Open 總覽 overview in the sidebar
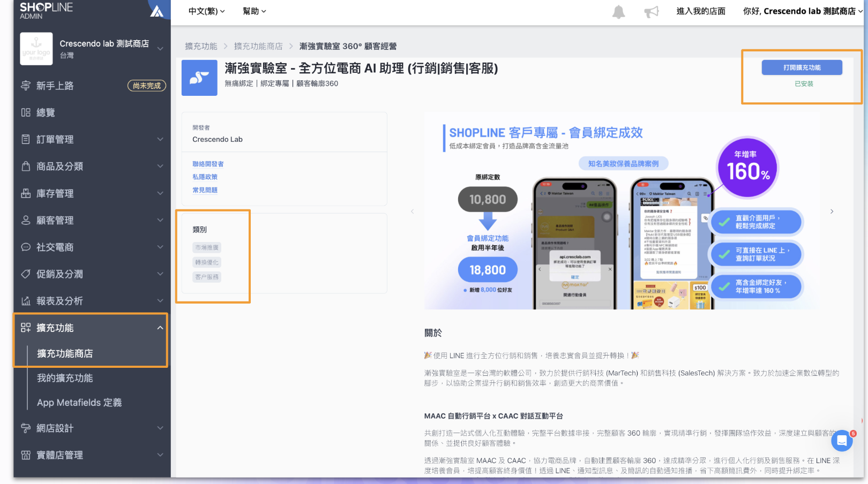Image resolution: width=868 pixels, height=484 pixels. [x=46, y=112]
